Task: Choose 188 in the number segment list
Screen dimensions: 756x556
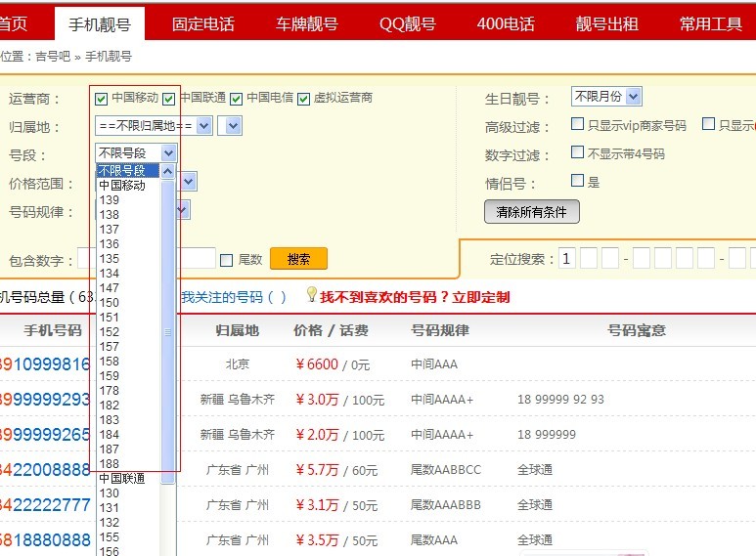Action: (110, 464)
